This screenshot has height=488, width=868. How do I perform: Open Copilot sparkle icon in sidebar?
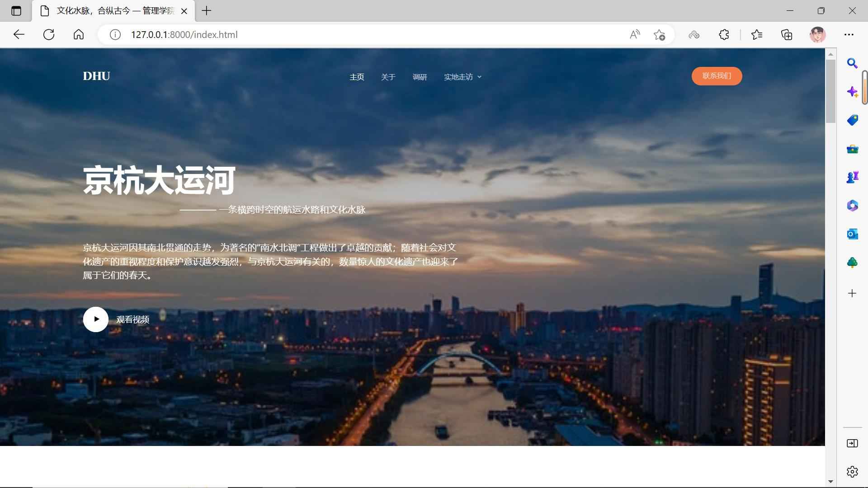click(x=852, y=92)
